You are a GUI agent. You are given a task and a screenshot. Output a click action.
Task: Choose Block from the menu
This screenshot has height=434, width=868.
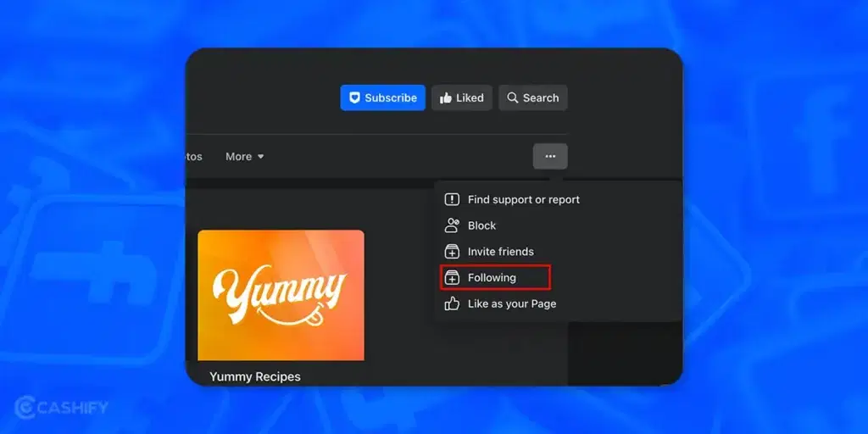pyautogui.click(x=470, y=225)
